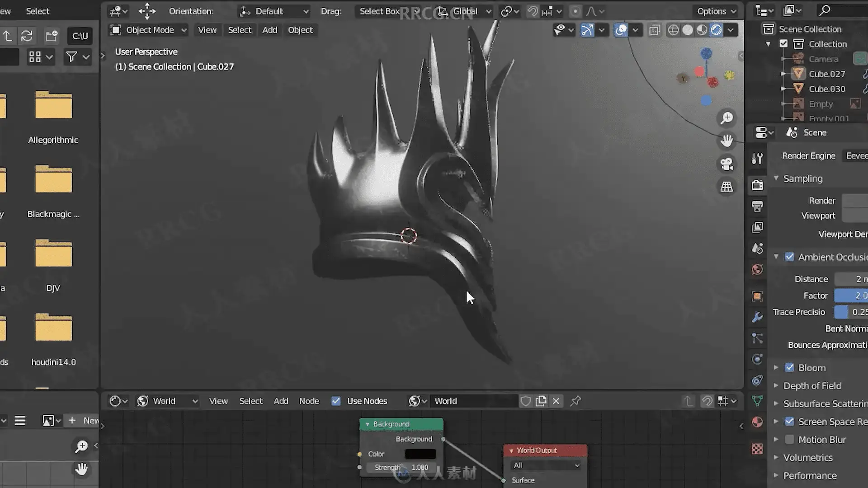Enable wireframe viewport shading
Screen dimensions: 868x488
point(673,30)
